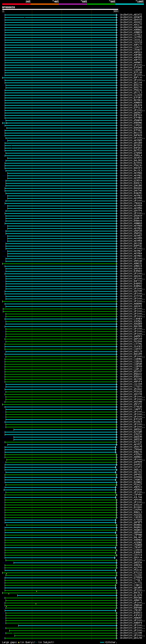Select hit label UniRef100_Q9N4I4
The width and height of the screenshot is (146, 644).
pos(131,266)
